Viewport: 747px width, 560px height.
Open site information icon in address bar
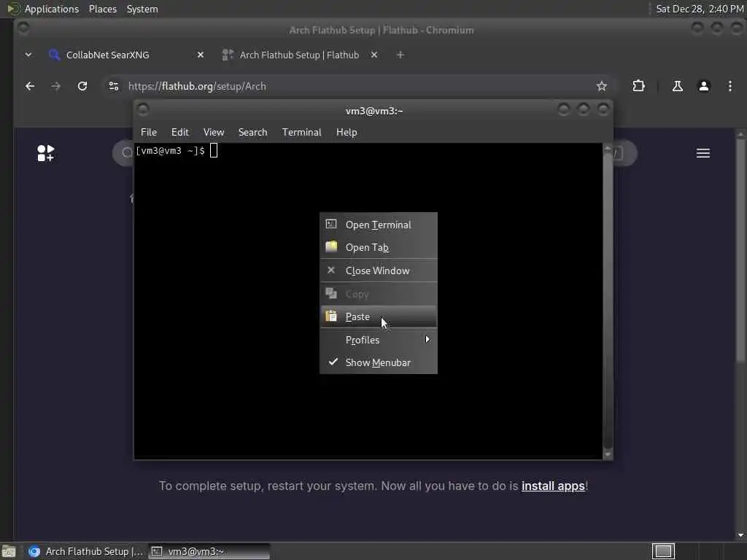pos(114,86)
